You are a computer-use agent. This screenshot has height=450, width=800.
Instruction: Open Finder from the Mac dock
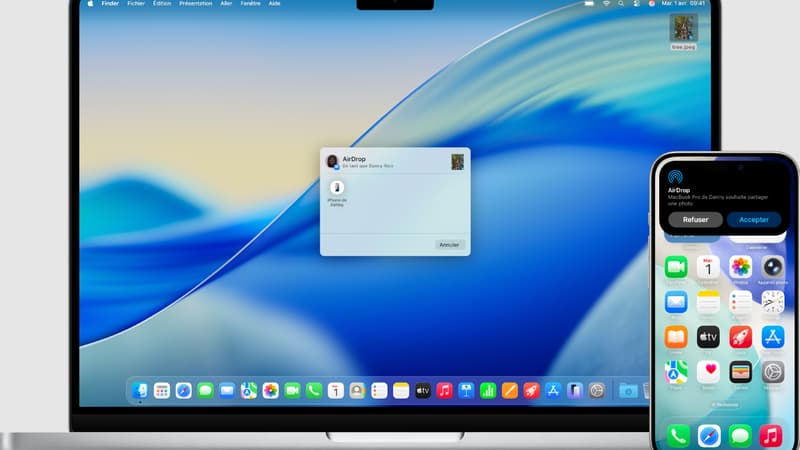pos(140,391)
